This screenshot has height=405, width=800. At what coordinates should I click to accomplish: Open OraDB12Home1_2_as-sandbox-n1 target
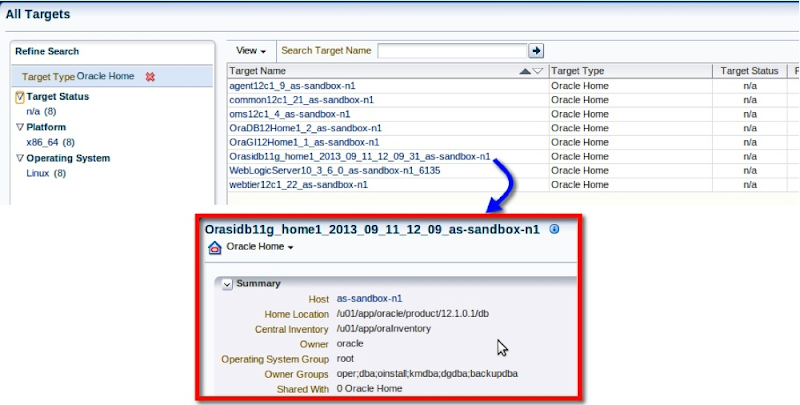click(306, 128)
